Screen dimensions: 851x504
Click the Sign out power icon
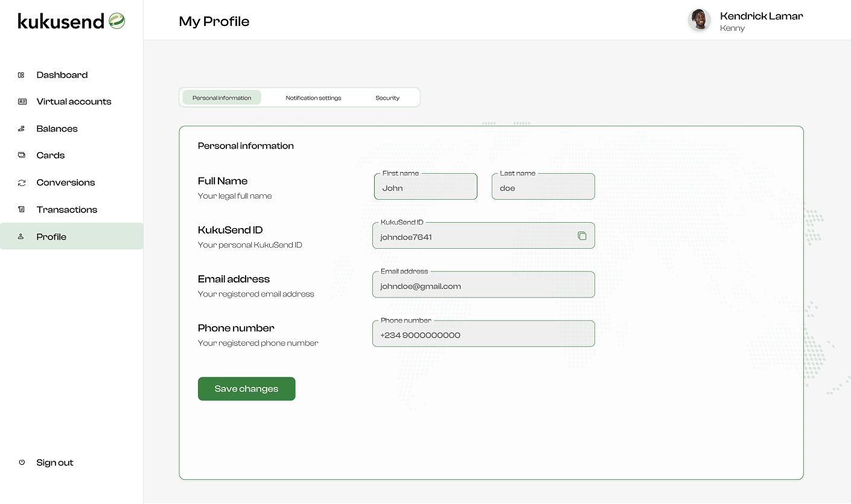pos(21,462)
